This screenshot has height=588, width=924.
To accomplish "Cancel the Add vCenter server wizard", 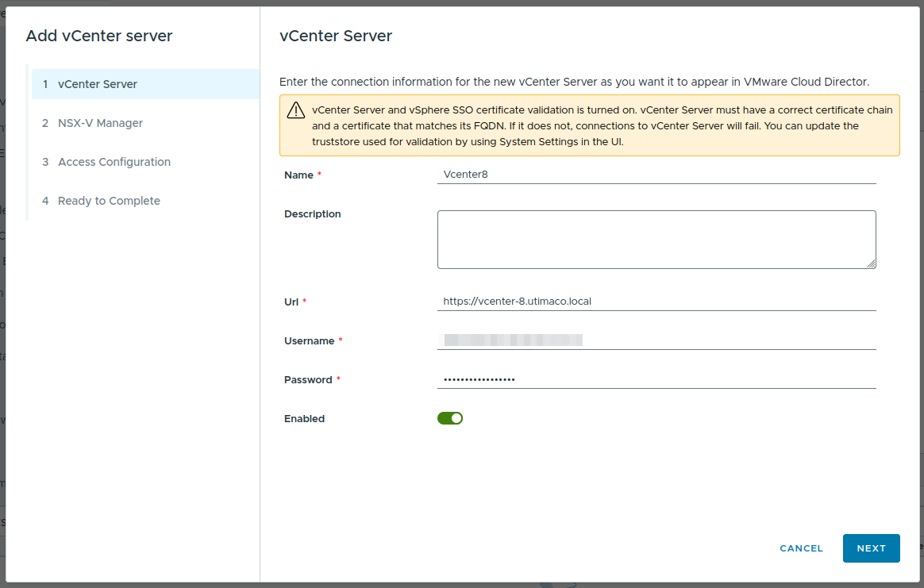I will click(x=801, y=548).
